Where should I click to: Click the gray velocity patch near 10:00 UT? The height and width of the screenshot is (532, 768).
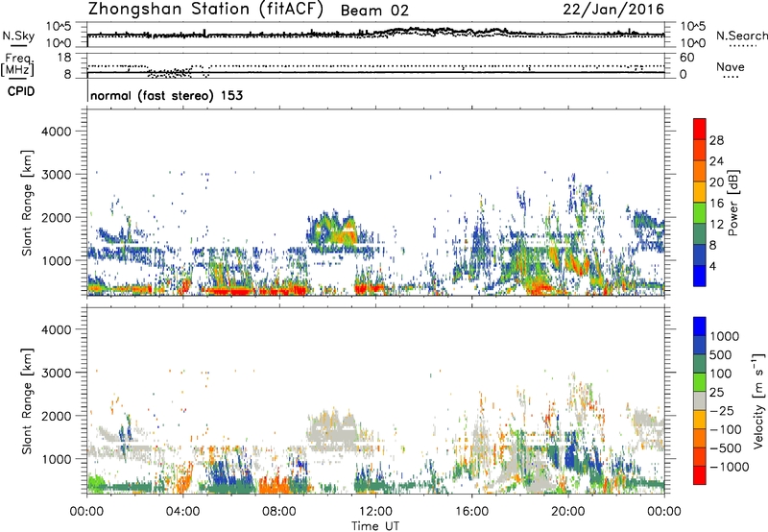tap(333, 431)
